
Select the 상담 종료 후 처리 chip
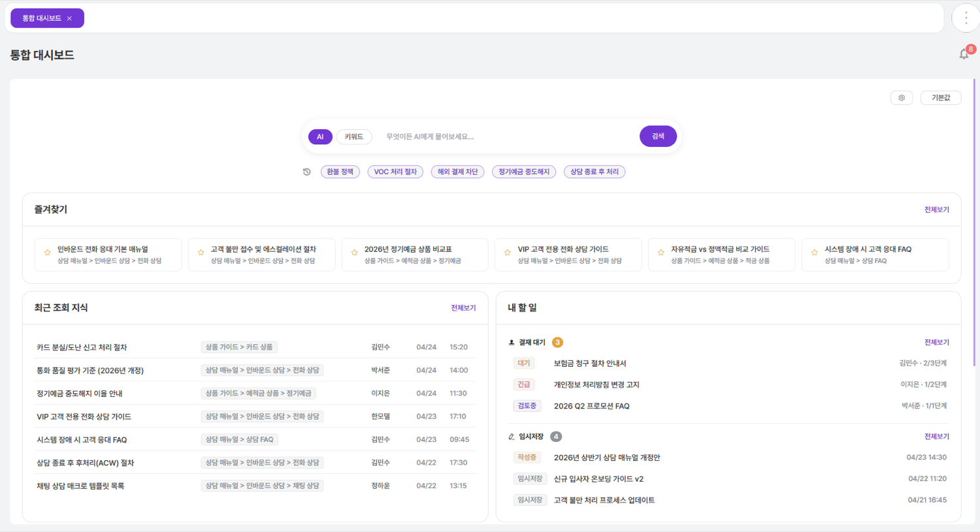[595, 172]
